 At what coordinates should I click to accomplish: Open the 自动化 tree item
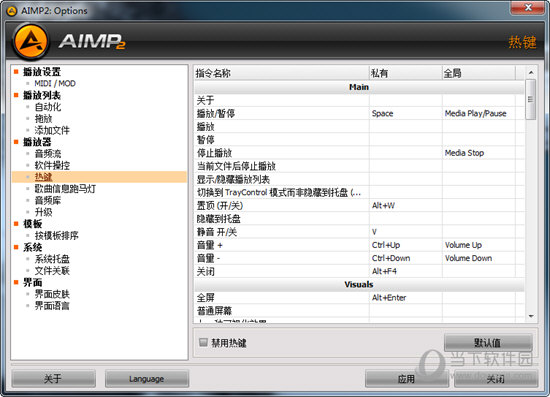click(x=48, y=107)
